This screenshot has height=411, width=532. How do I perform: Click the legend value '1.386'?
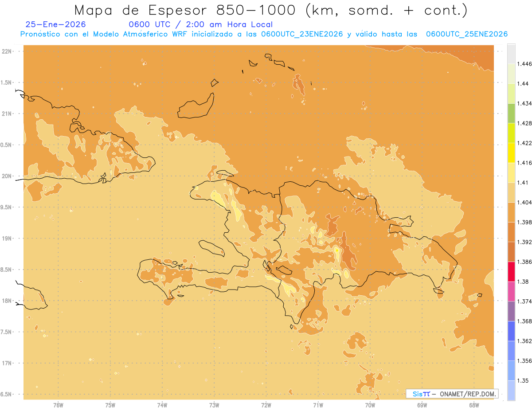pos(524,262)
